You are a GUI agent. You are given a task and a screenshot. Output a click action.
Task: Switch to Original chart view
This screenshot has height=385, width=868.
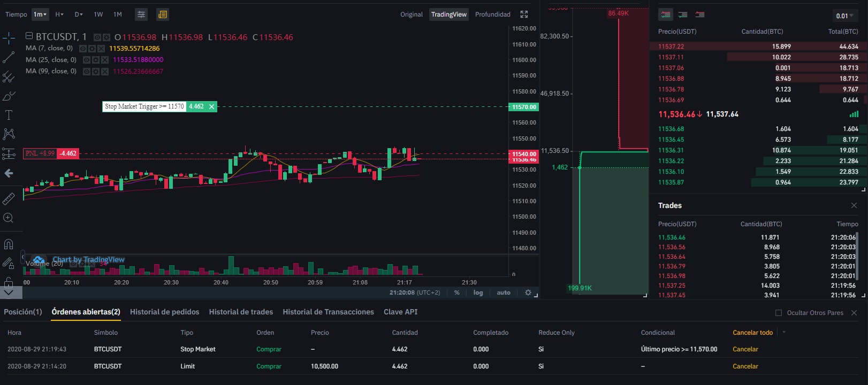(412, 14)
